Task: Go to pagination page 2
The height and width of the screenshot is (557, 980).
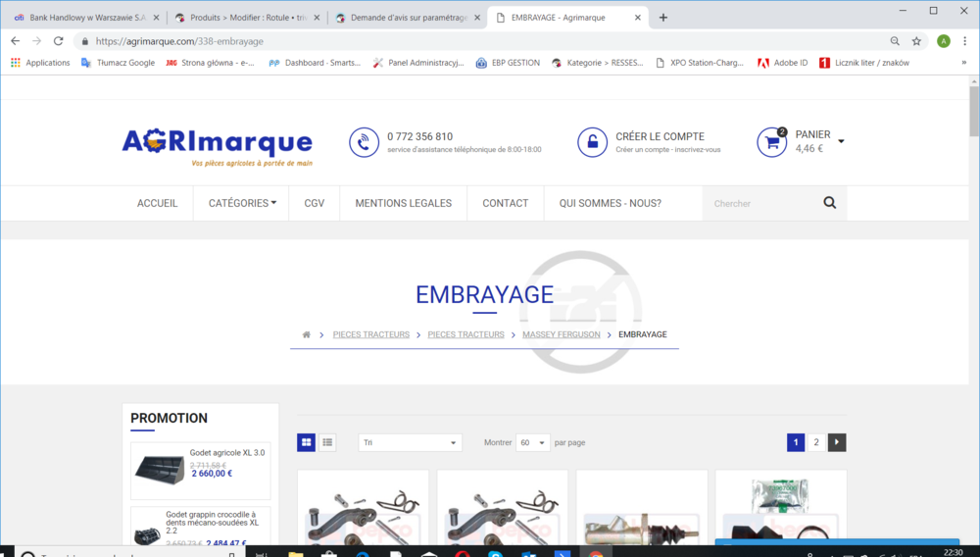Action: (816, 442)
